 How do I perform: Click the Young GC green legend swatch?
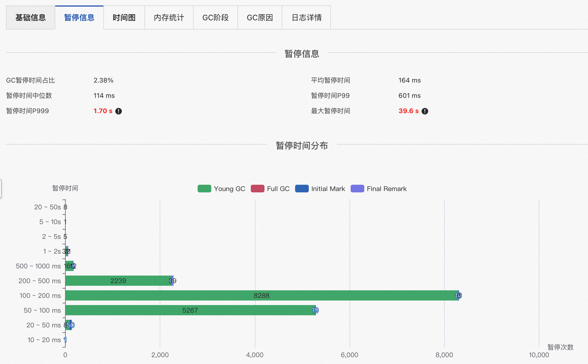204,189
